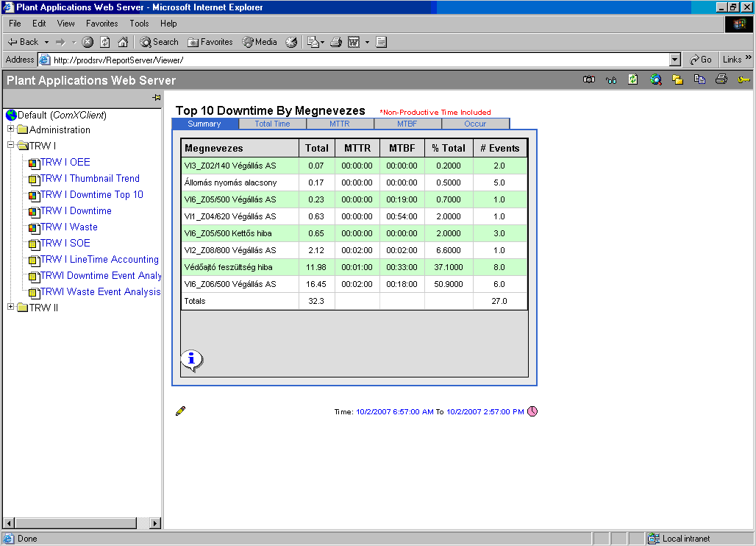Click the browser Print toolbar icon

pyautogui.click(x=336, y=43)
